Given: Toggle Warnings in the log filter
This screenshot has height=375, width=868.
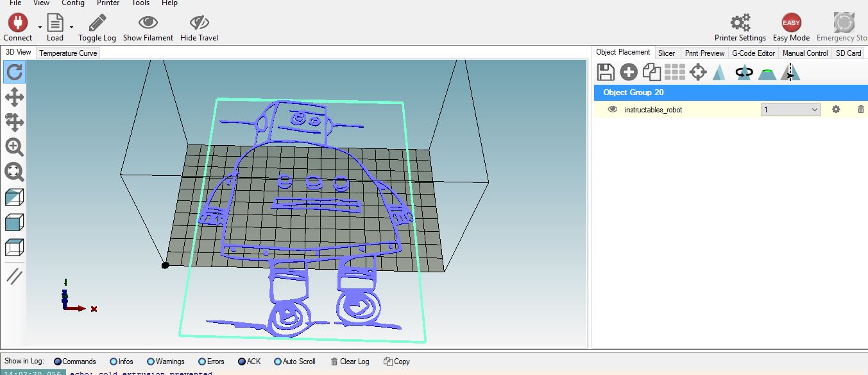Looking at the screenshot, I should point(166,362).
